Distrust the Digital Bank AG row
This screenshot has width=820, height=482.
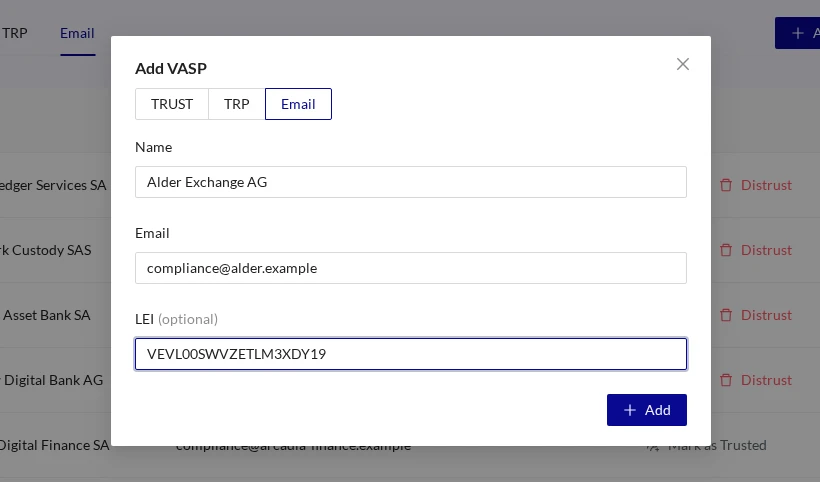(756, 380)
